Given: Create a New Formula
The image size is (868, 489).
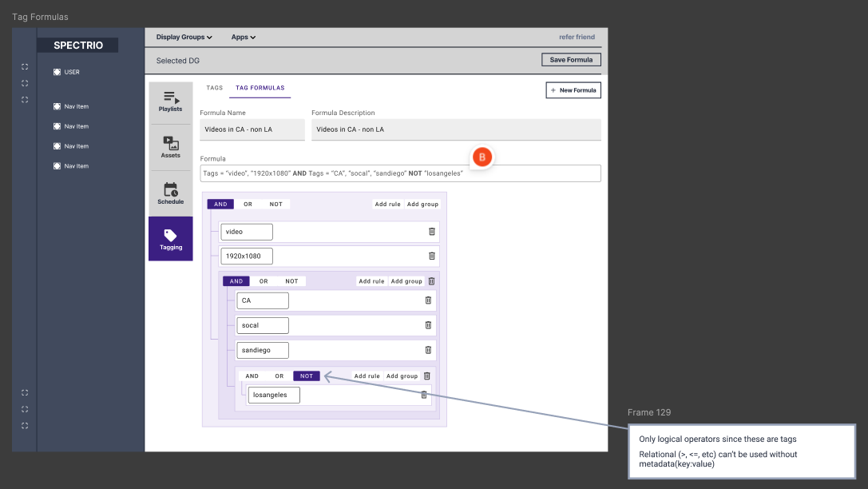Looking at the screenshot, I should tap(573, 90).
